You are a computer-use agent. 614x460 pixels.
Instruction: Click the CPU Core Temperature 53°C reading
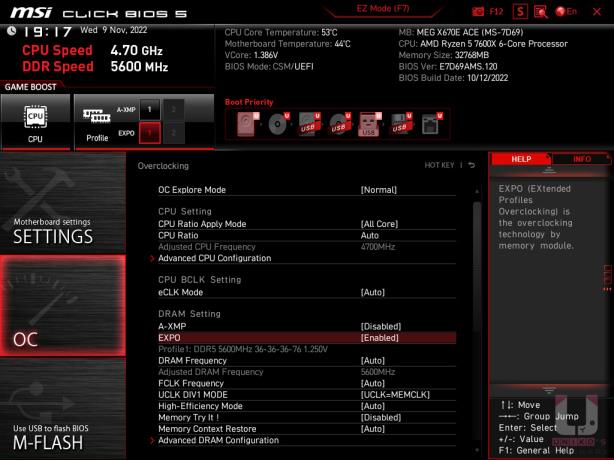coord(281,32)
